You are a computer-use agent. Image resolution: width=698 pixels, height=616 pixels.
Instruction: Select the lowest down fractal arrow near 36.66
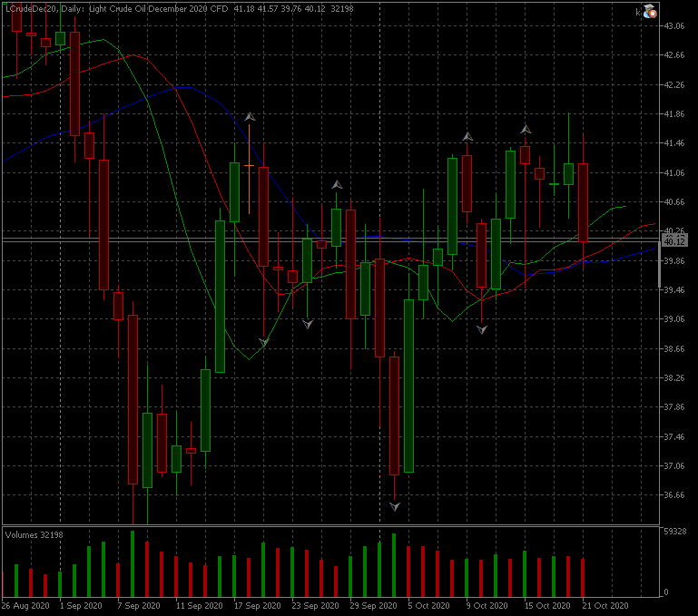click(395, 506)
